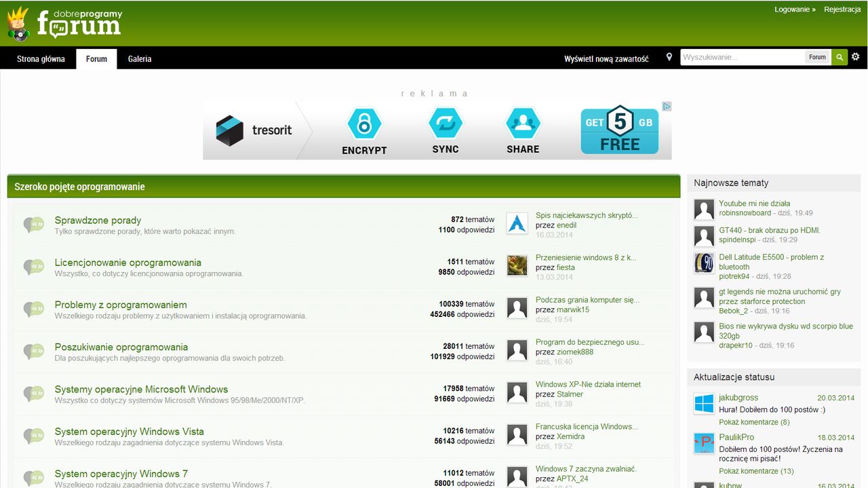Screen dimensions: 868x488
Task: Open user profile Stalmer
Action: (570, 394)
